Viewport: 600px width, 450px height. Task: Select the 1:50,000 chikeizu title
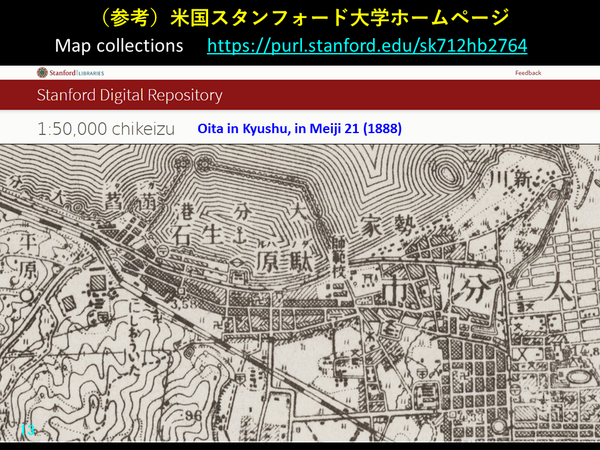[x=106, y=129]
